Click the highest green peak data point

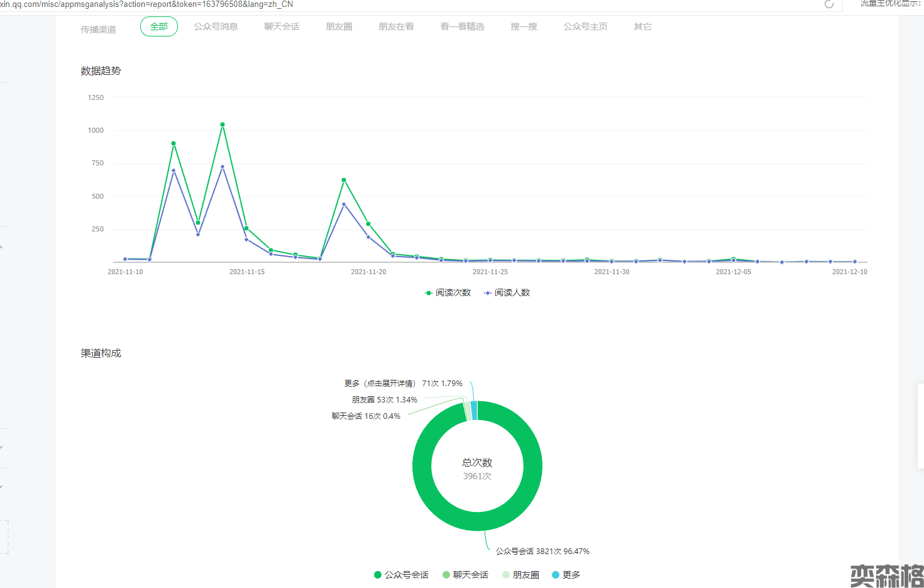tap(223, 125)
